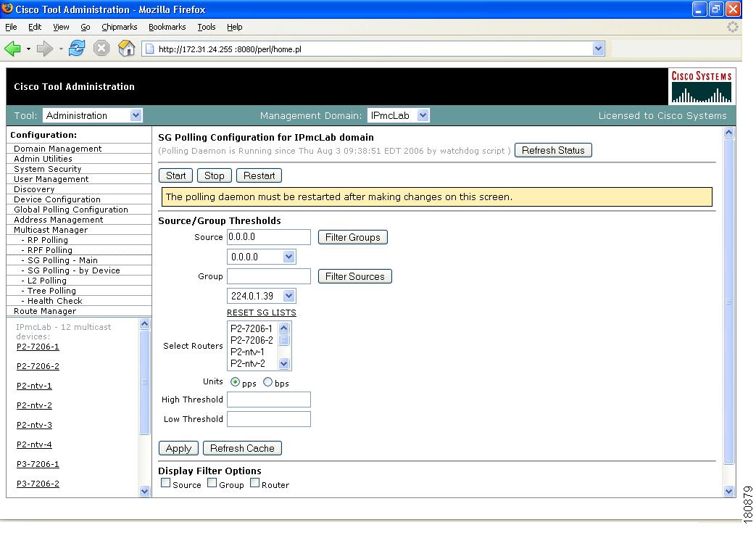Image resolution: width=756 pixels, height=538 pixels.
Task: Open the RP Polling page
Action: [x=47, y=240]
